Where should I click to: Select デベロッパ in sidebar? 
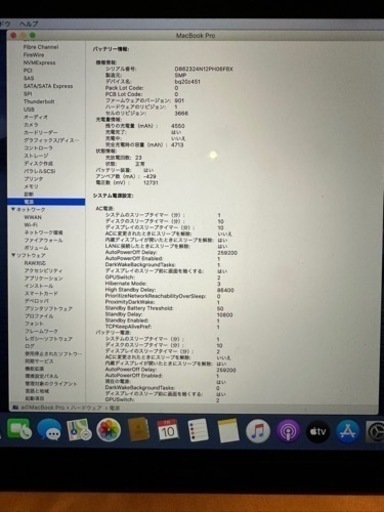36,301
